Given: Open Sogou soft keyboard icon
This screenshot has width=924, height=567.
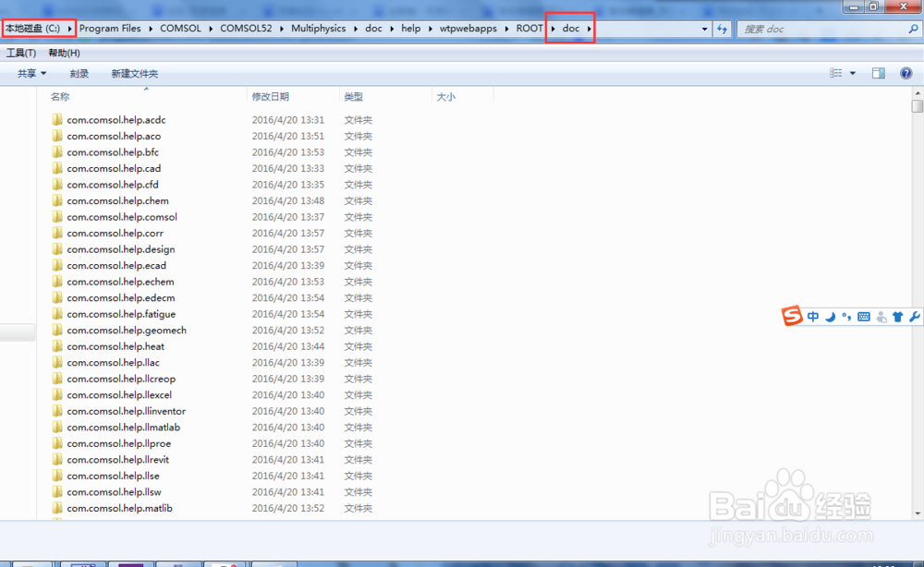Looking at the screenshot, I should 864,317.
